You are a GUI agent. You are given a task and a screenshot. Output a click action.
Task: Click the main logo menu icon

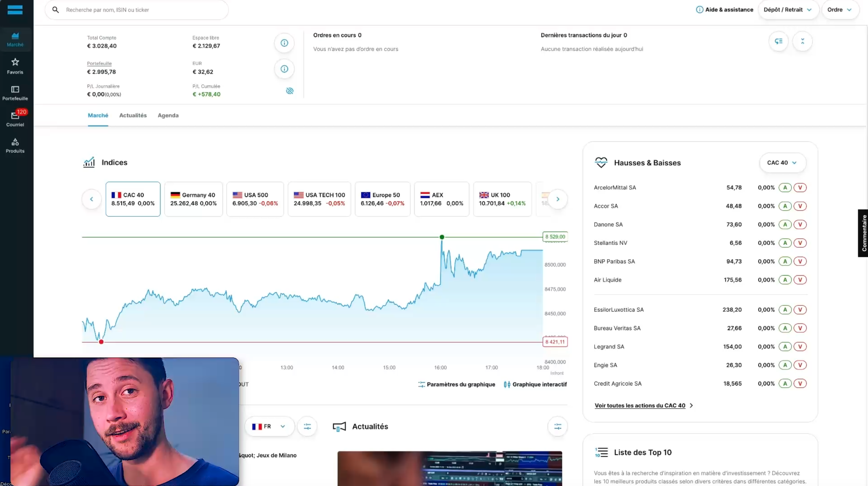tap(15, 10)
